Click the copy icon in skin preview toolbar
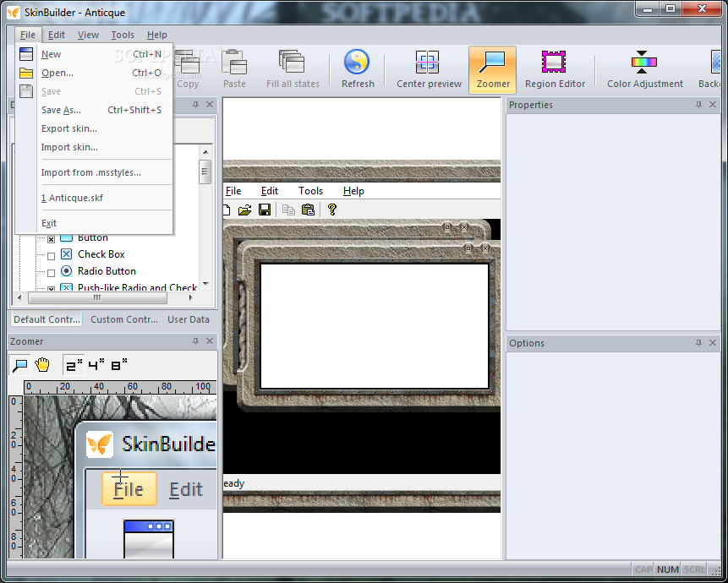The height and width of the screenshot is (583, 728). [x=288, y=210]
